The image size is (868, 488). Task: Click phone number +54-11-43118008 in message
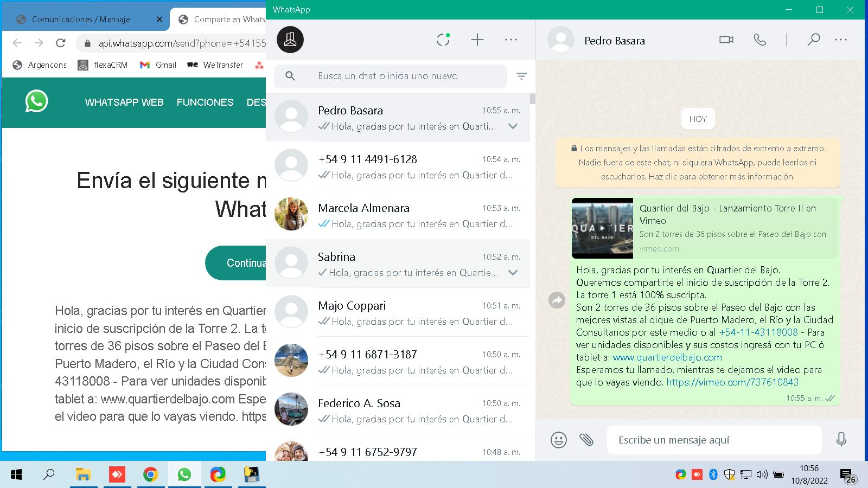(x=758, y=332)
